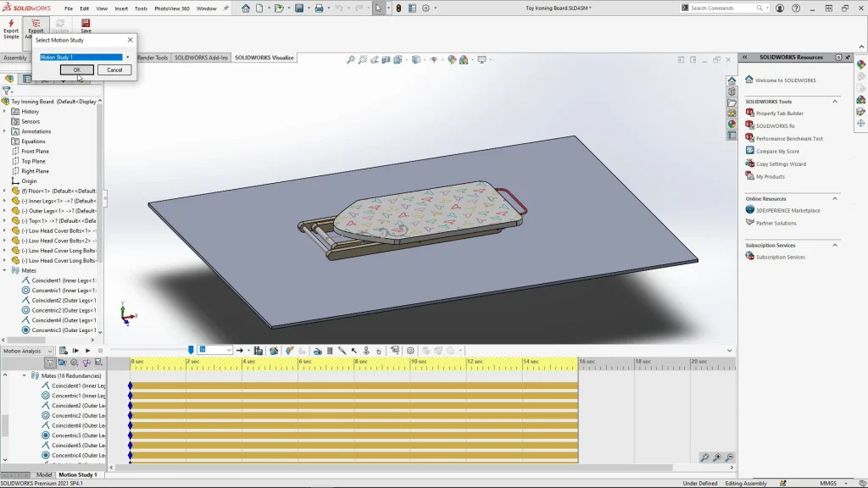The width and height of the screenshot is (868, 488).
Task: Click OK in the Select Motion Study dialog
Action: [76, 70]
